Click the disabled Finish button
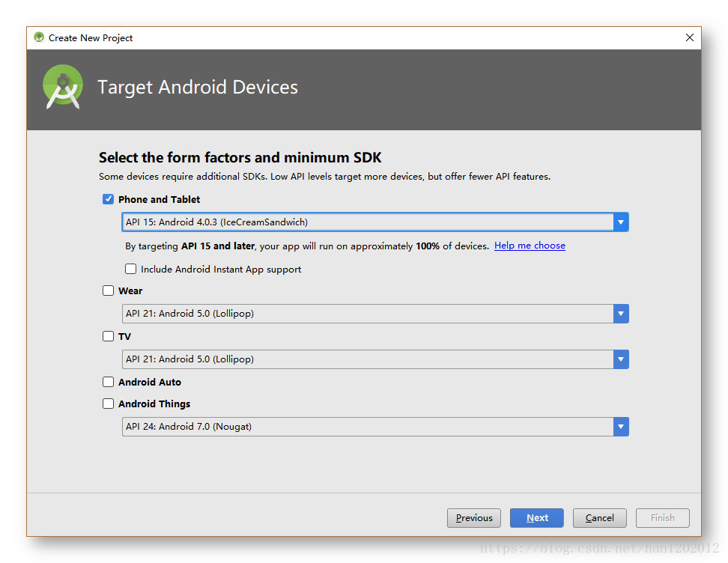The height and width of the screenshot is (563, 728). [x=663, y=517]
